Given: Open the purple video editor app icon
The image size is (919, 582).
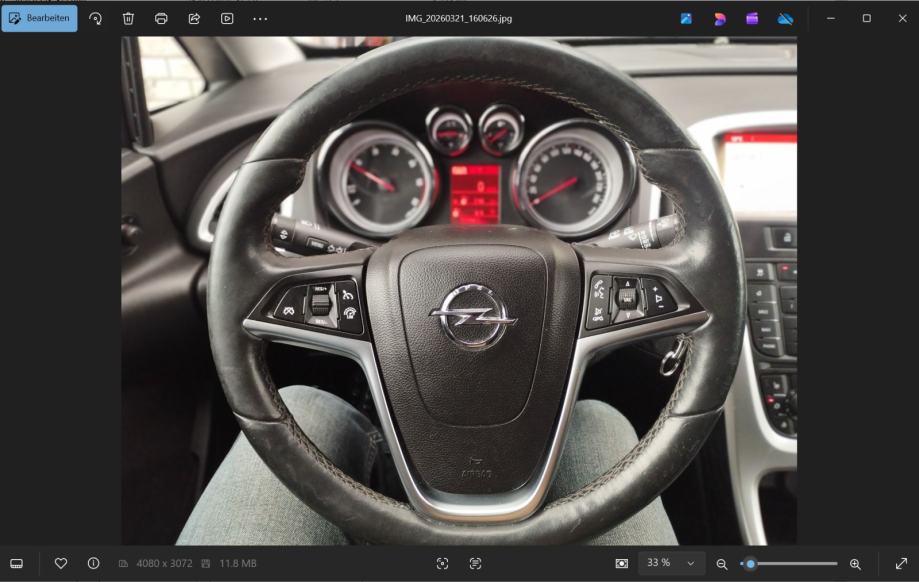Looking at the screenshot, I should pyautogui.click(x=752, y=19).
